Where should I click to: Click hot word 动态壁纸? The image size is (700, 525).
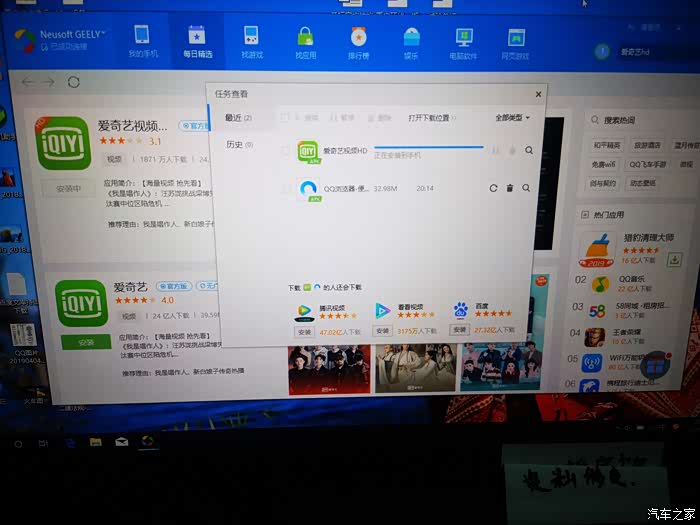tap(643, 183)
